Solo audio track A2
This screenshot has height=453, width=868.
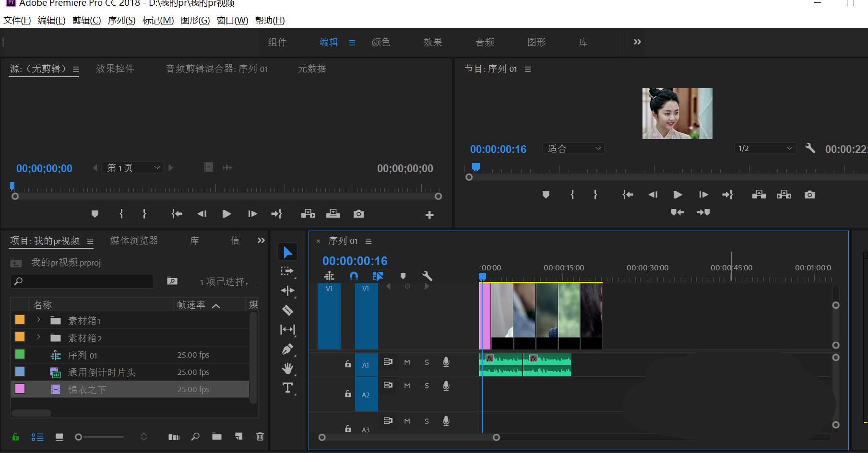pyautogui.click(x=427, y=386)
